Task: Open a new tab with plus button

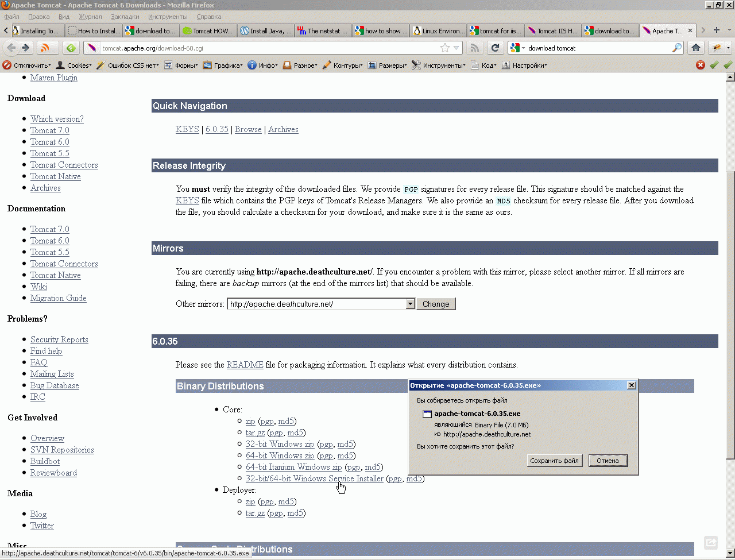Action: 716,30
